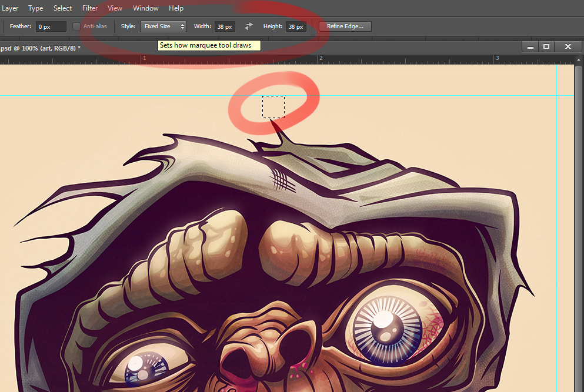Open the Filter menu
Screen dimensions: 584x392
(90, 8)
